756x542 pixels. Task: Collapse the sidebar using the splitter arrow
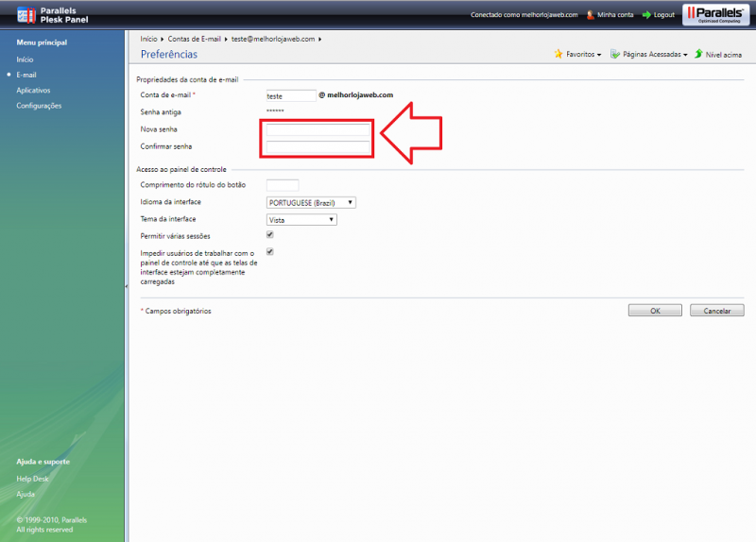tap(127, 286)
